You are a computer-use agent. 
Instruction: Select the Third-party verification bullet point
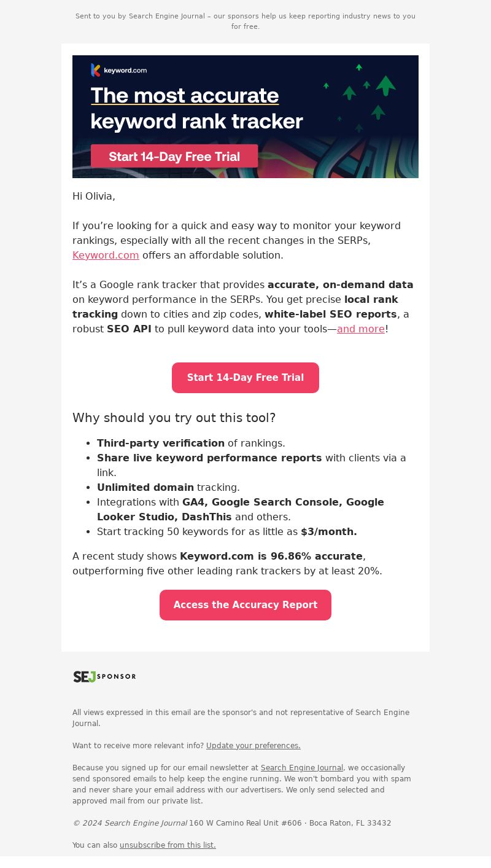pyautogui.click(x=191, y=443)
